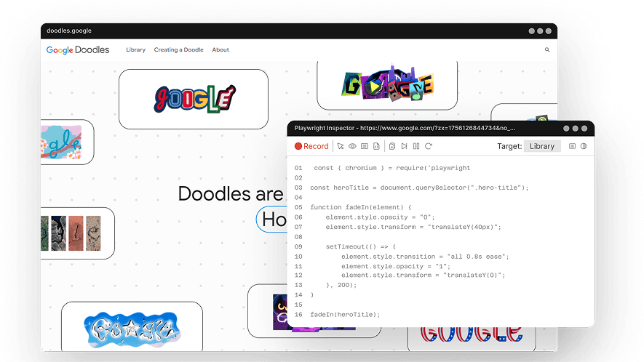
Task: Click the 'Ho' pill in hero title
Action: [x=272, y=220]
